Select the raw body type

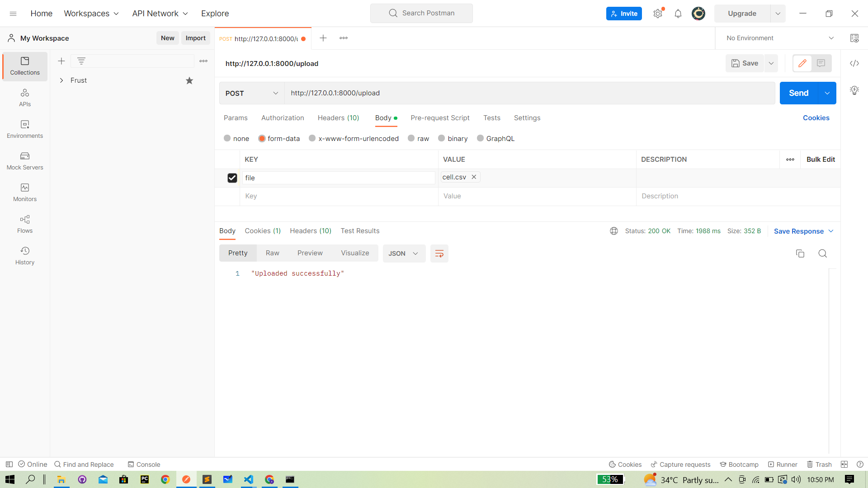tap(411, 138)
